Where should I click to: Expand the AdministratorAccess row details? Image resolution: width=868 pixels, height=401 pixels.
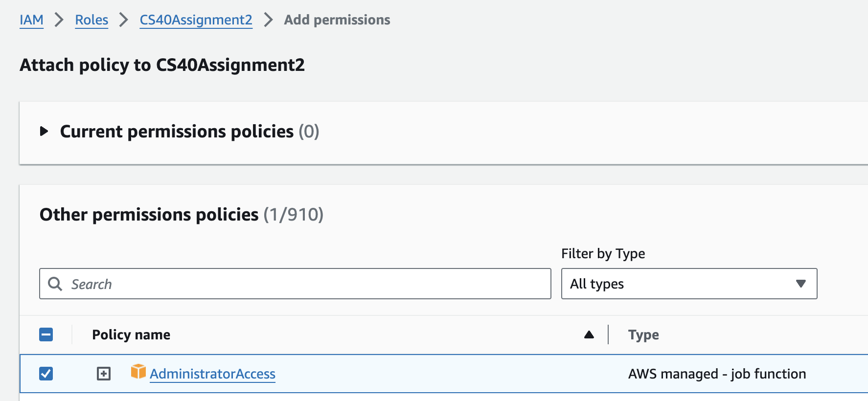point(104,374)
